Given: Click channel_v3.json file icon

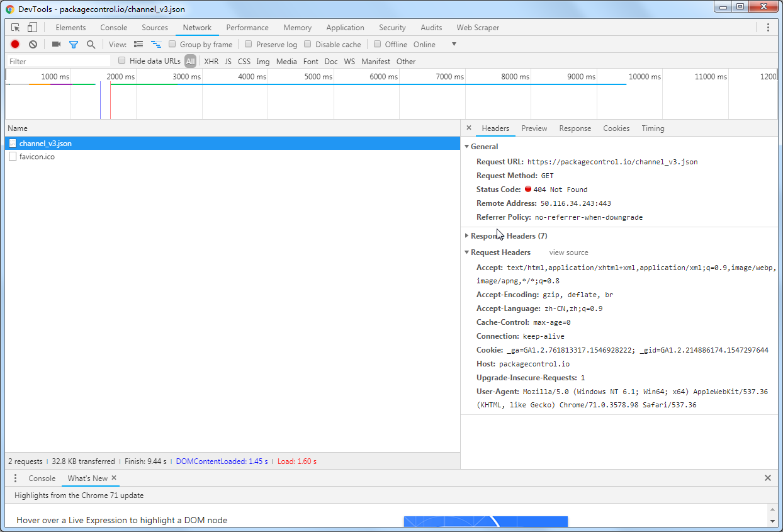Looking at the screenshot, I should click(x=13, y=143).
